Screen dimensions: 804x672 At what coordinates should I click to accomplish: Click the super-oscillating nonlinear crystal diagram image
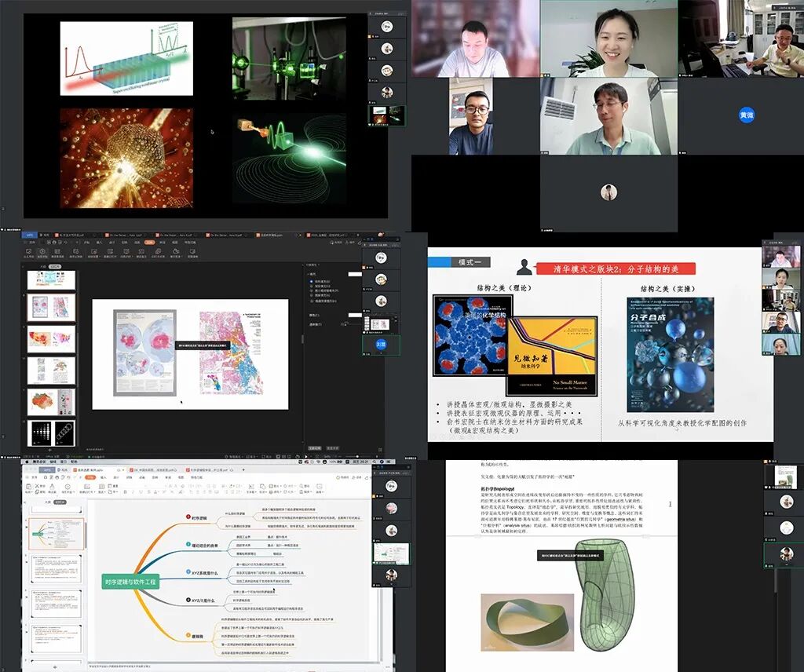[x=126, y=58]
